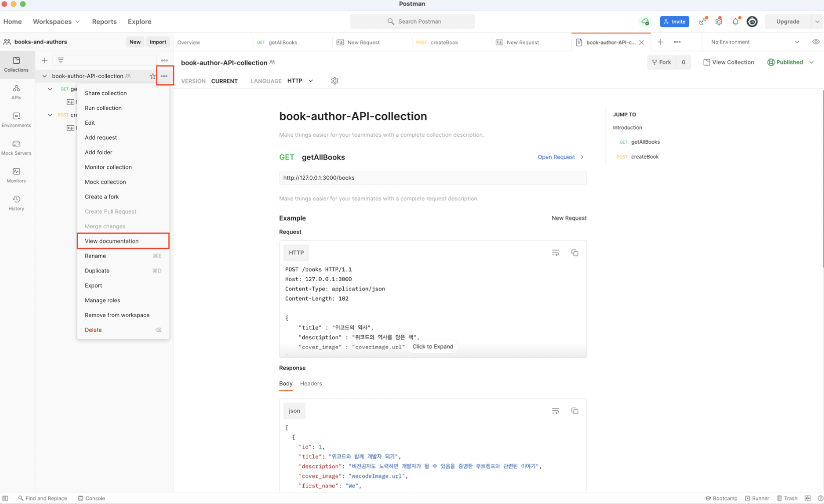
Task: Open the CURRENT version selector
Action: coord(224,81)
